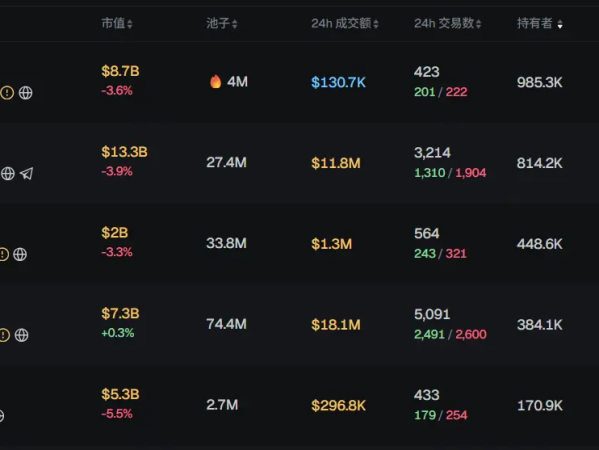Click sell count 321
This screenshot has width=599, height=450.
point(456,254)
